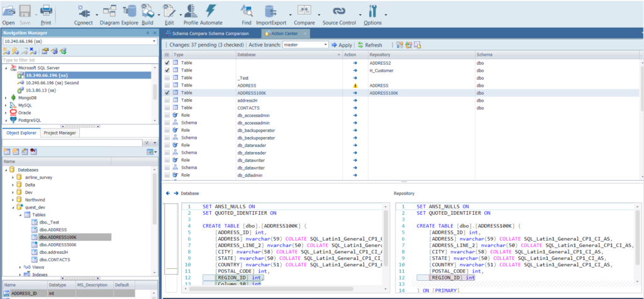Click the left arrow above Database code pane

(168, 193)
